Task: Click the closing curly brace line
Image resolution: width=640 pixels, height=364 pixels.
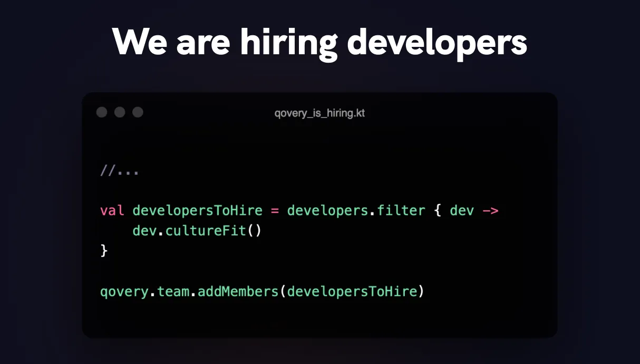Action: coord(104,251)
